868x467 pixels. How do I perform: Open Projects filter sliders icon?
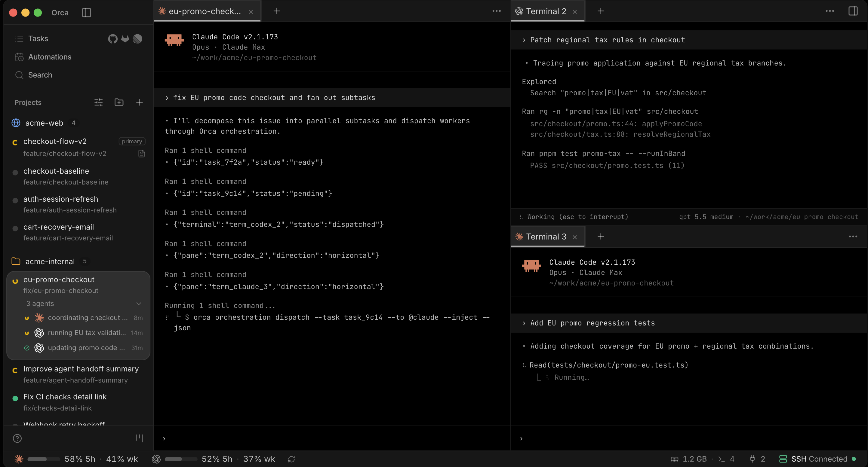pyautogui.click(x=98, y=102)
